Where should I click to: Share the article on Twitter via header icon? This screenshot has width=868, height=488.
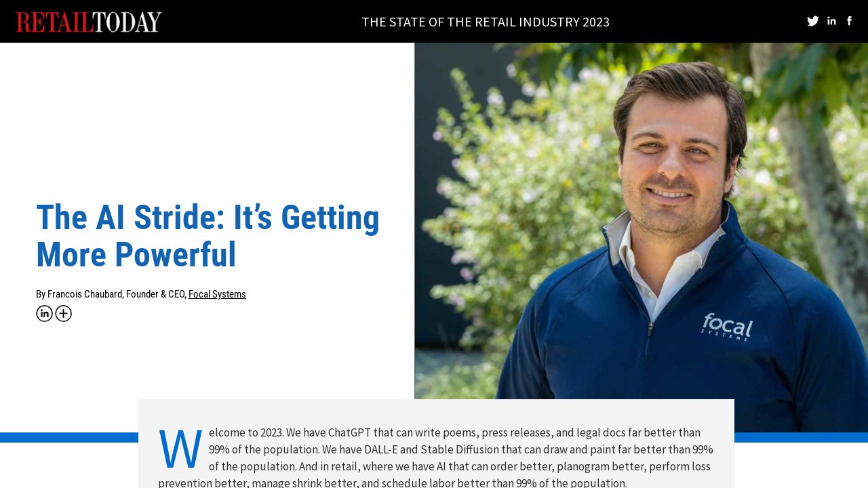point(812,20)
